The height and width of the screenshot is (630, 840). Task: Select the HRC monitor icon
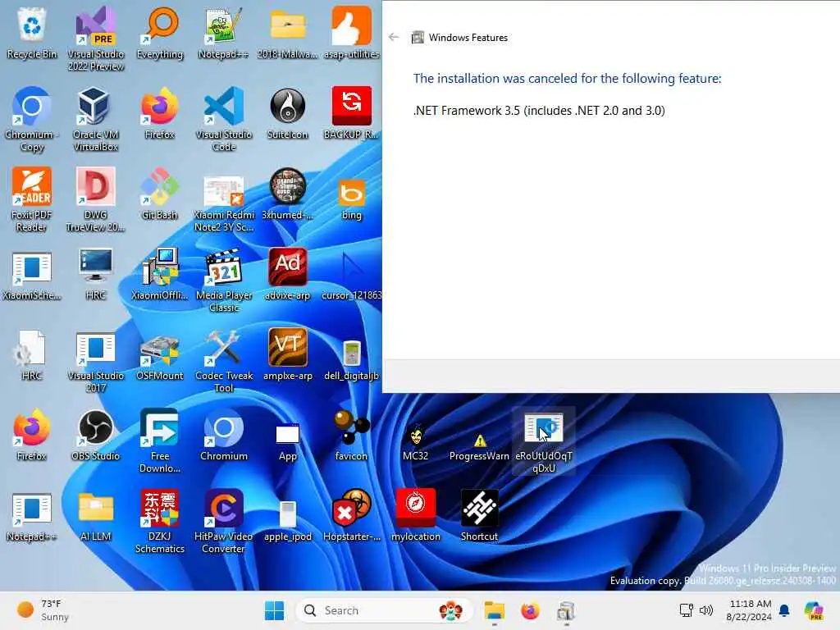click(x=95, y=274)
